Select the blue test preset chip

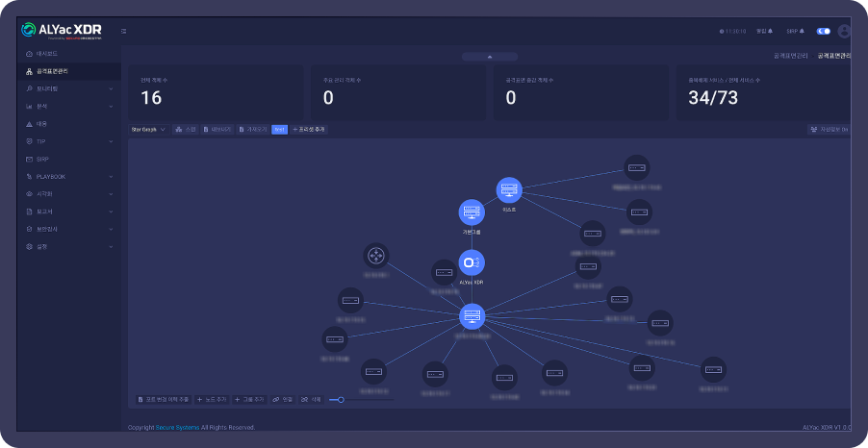[x=279, y=129]
